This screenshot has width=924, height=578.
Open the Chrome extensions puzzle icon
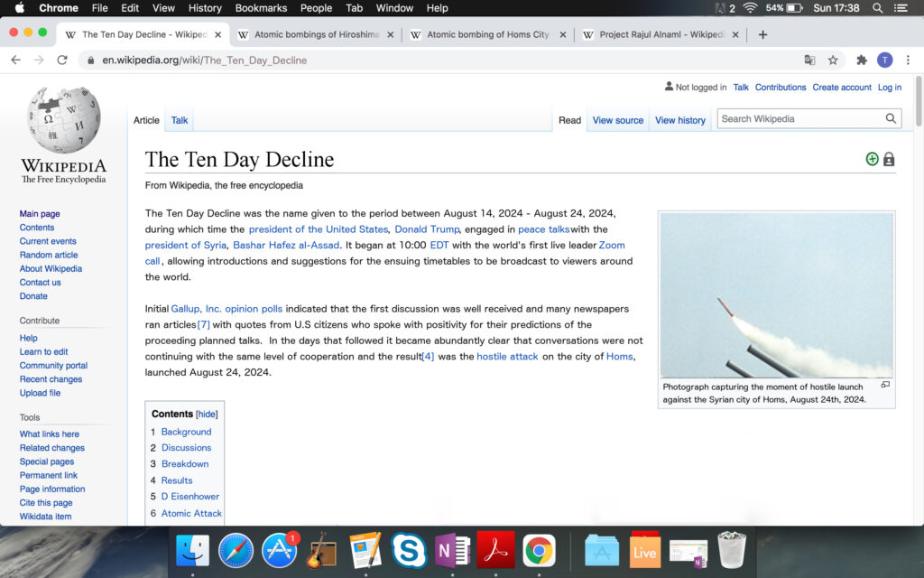click(x=862, y=61)
